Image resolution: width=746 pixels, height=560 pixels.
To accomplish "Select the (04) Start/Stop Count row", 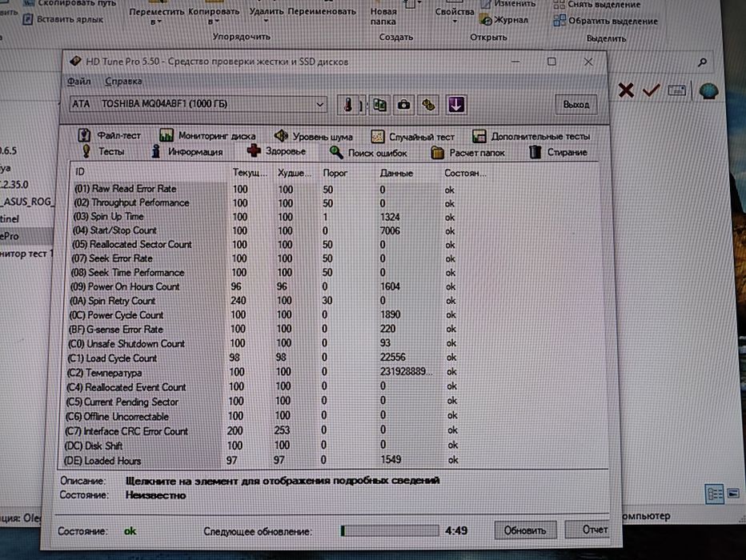I will click(x=264, y=230).
